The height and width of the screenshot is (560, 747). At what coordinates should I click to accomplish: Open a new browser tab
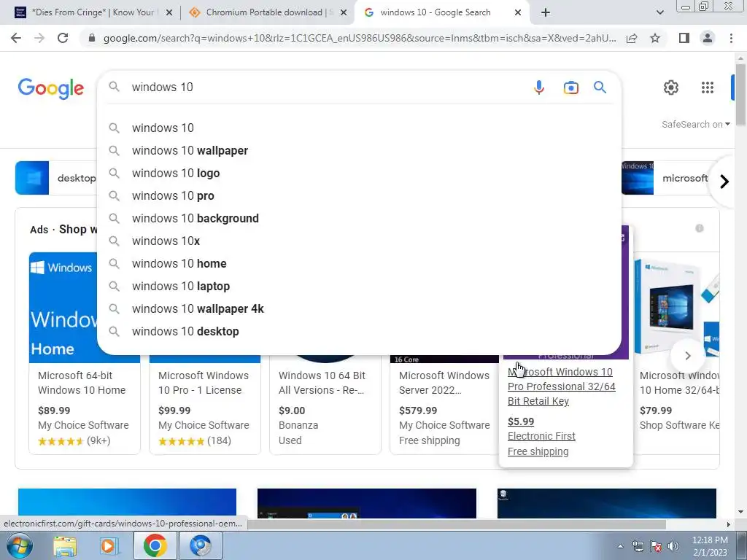[x=546, y=12]
